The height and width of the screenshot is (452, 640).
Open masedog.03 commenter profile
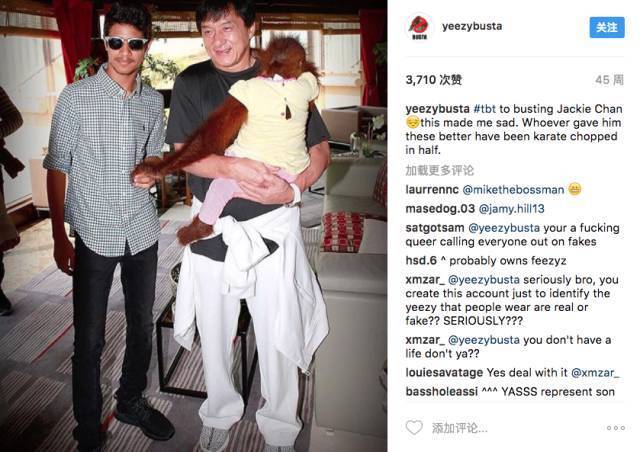[x=440, y=209]
